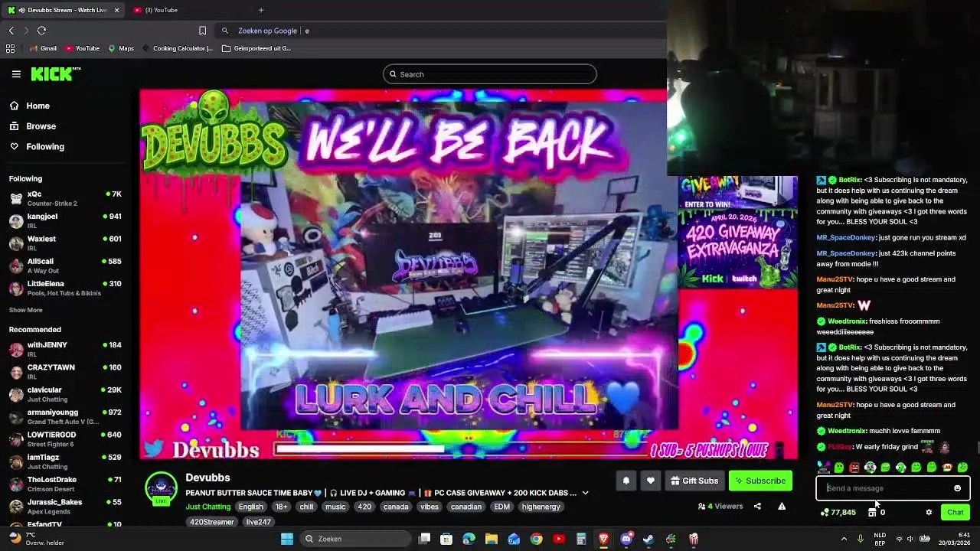This screenshot has width=980, height=551.
Task: Open the Just Chatting category link
Action: (207, 507)
